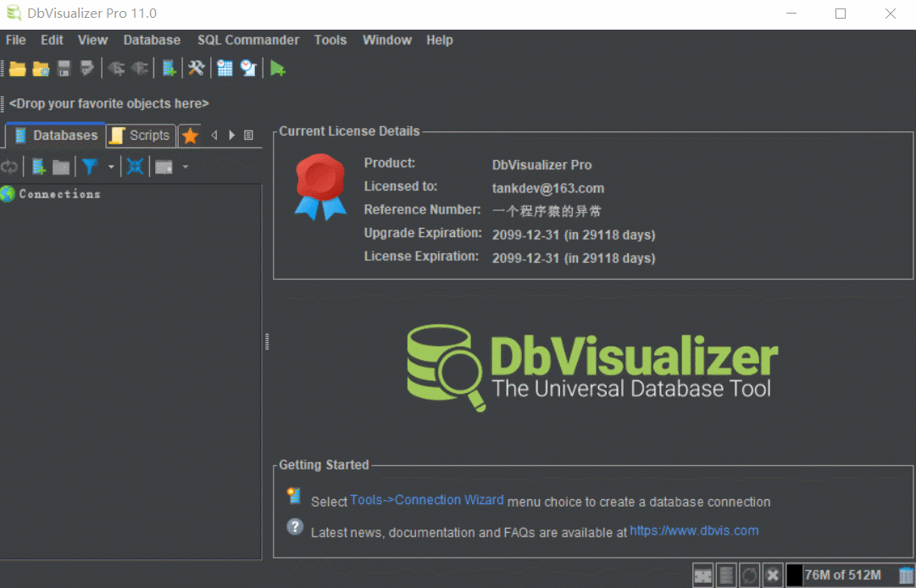Click the clear X icon in the status bar

pos(772,574)
